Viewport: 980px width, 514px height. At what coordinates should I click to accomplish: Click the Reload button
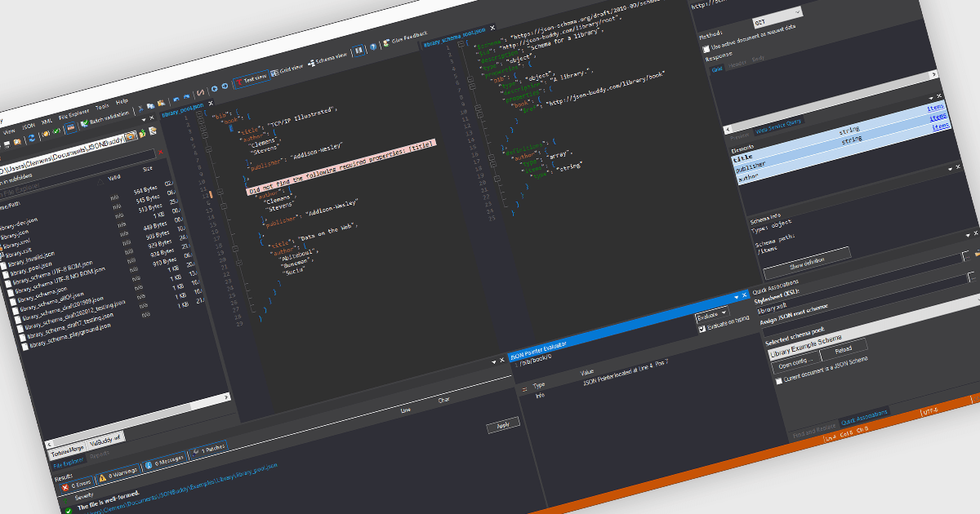[843, 349]
